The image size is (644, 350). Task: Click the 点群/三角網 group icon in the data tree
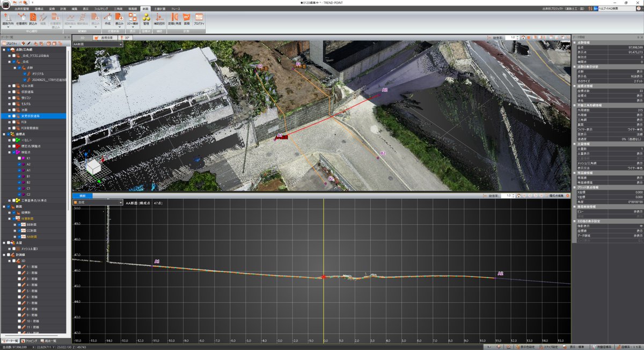click(x=13, y=49)
